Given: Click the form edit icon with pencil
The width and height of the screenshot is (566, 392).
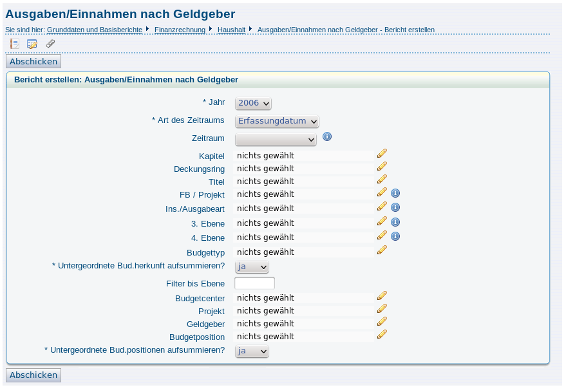Looking at the screenshot, I should click(32, 44).
